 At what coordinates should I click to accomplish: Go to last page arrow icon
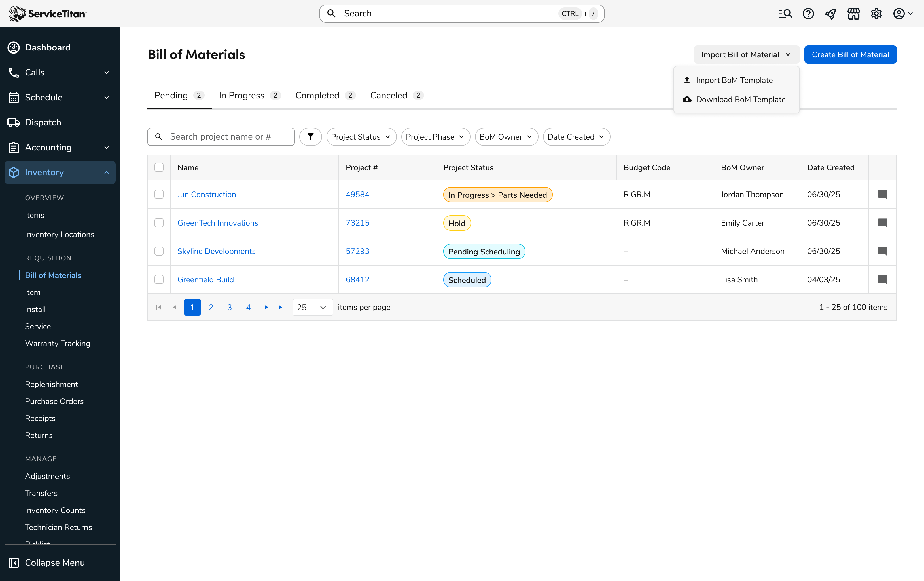(281, 307)
